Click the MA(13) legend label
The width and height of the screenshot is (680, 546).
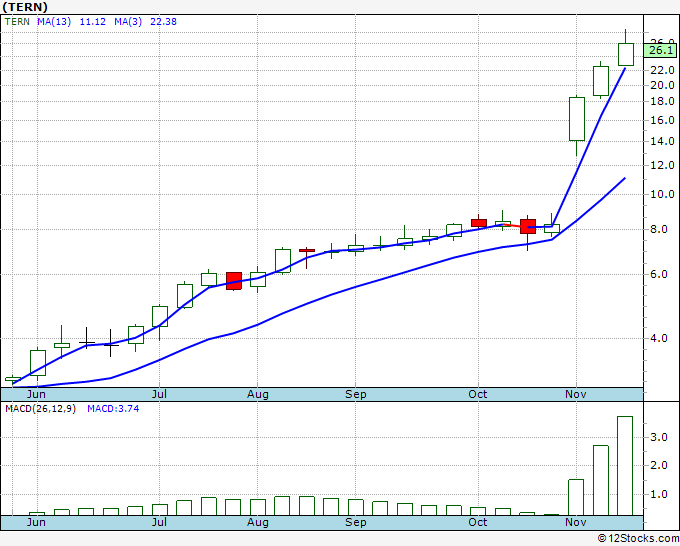coord(54,22)
